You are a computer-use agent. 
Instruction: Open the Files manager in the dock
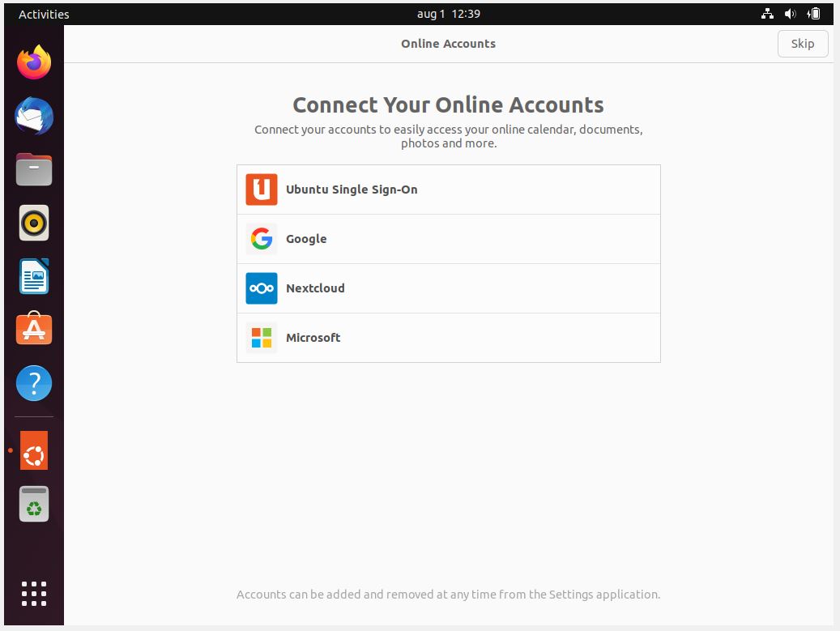point(34,169)
